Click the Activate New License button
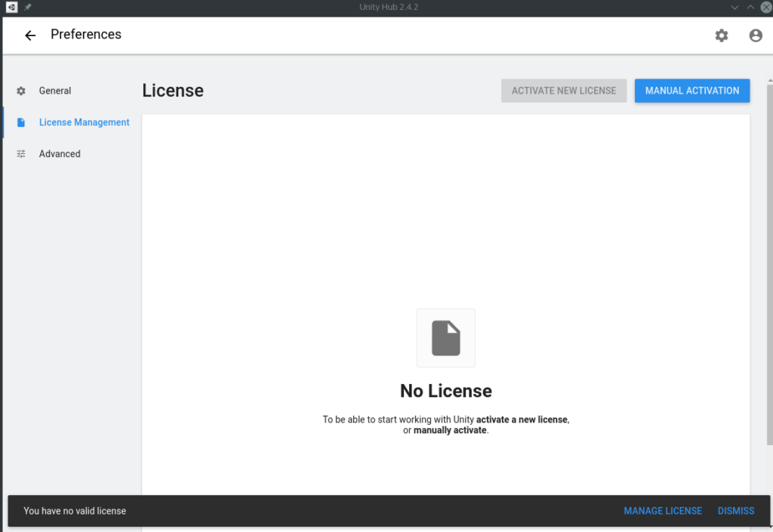This screenshot has height=532, width=773. tap(563, 91)
